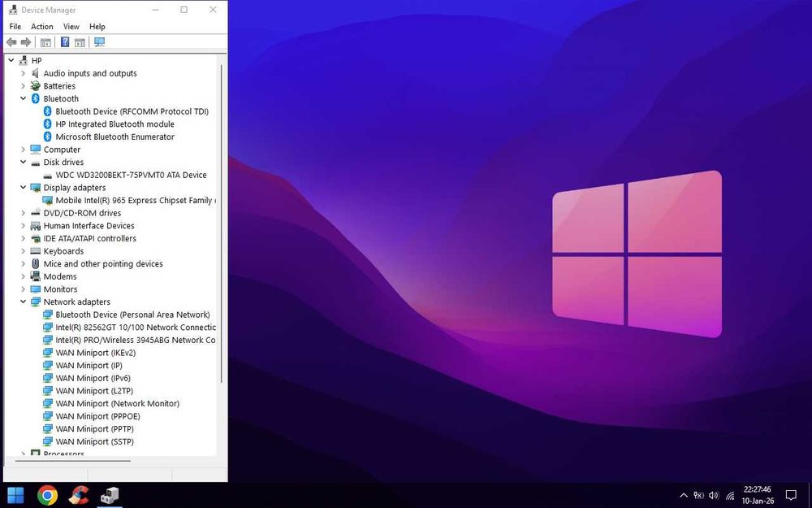Image resolution: width=812 pixels, height=508 pixels.
Task: Collapse the Bluetooth node
Action: [x=23, y=98]
